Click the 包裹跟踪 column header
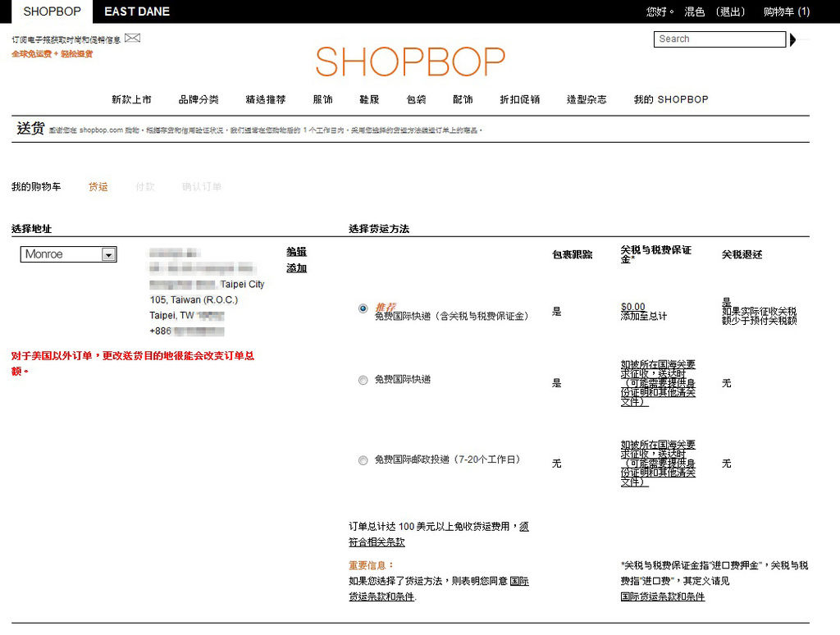This screenshot has width=840, height=635. tap(572, 254)
